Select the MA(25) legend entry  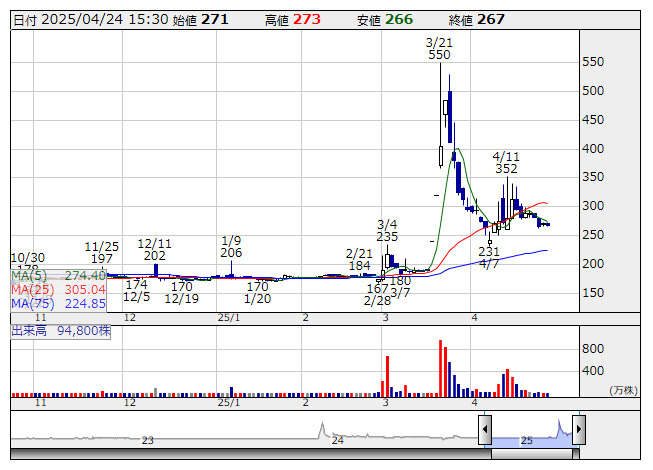[58, 289]
